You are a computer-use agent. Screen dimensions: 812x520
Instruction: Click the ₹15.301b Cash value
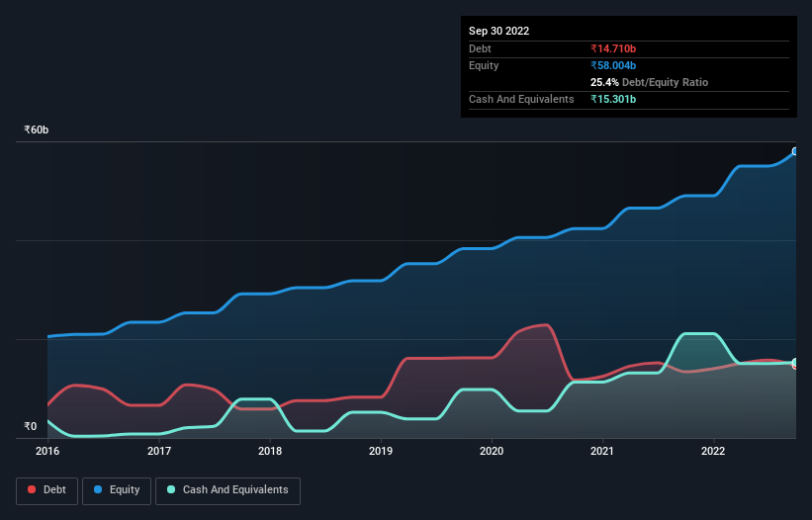[613, 99]
